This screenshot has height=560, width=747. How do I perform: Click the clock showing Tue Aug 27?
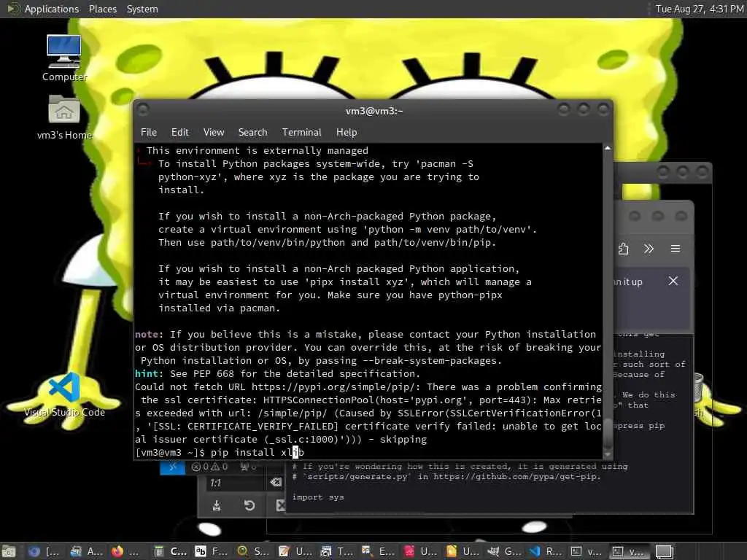[699, 9]
